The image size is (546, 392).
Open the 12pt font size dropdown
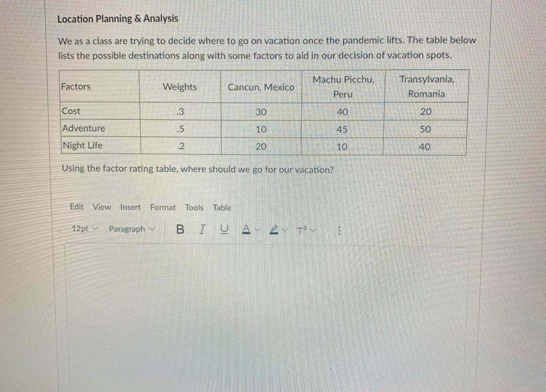pyautogui.click(x=84, y=229)
